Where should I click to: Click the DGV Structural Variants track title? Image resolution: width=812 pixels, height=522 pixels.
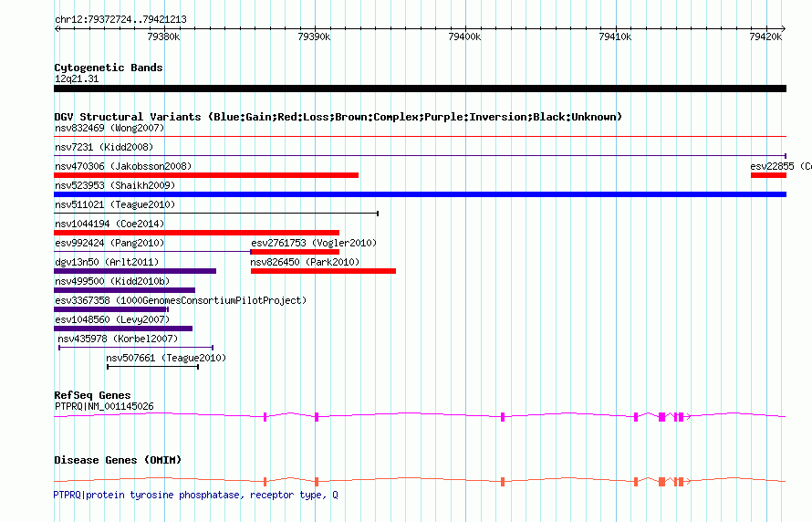click(x=338, y=117)
